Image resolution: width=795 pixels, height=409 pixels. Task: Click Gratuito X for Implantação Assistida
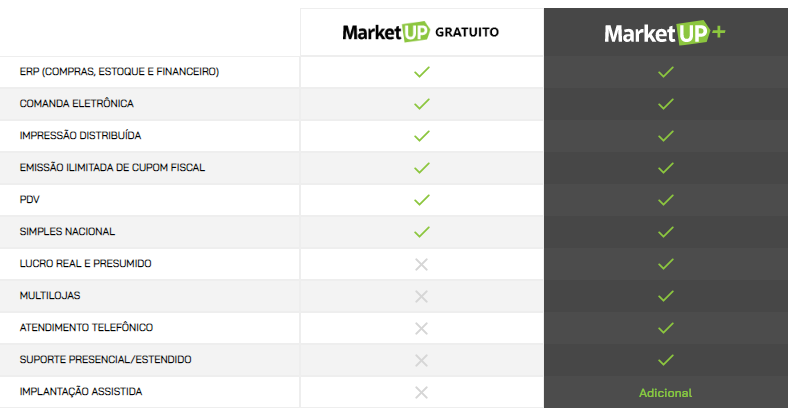tap(421, 392)
